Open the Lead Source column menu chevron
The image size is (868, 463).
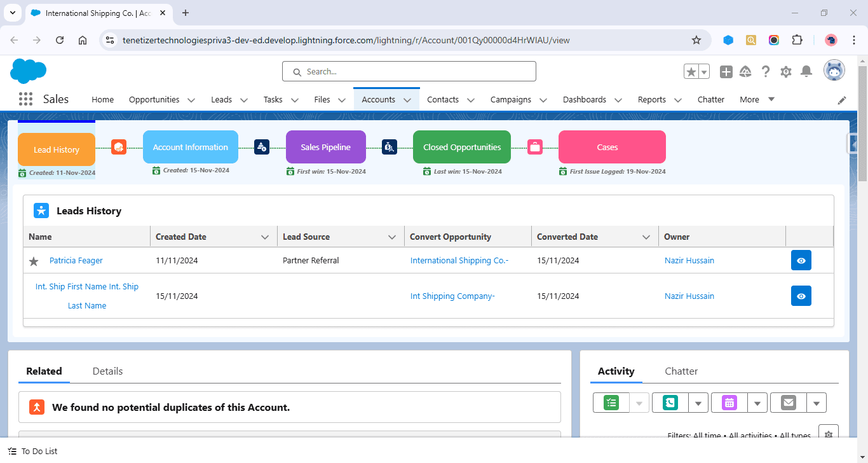point(392,237)
